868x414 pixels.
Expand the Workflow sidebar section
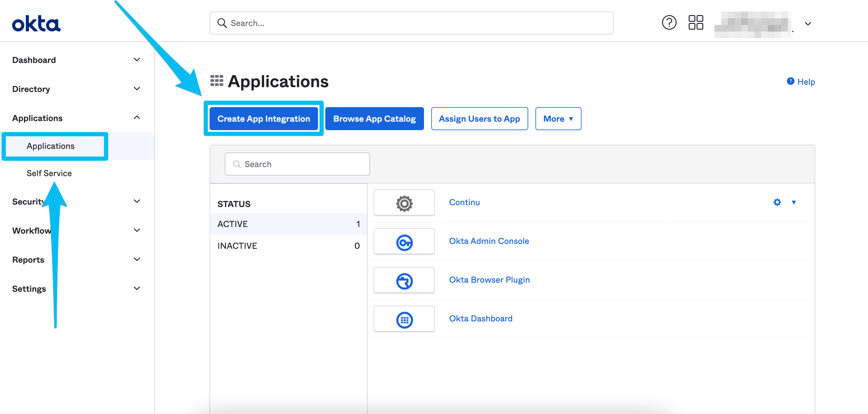(x=137, y=230)
